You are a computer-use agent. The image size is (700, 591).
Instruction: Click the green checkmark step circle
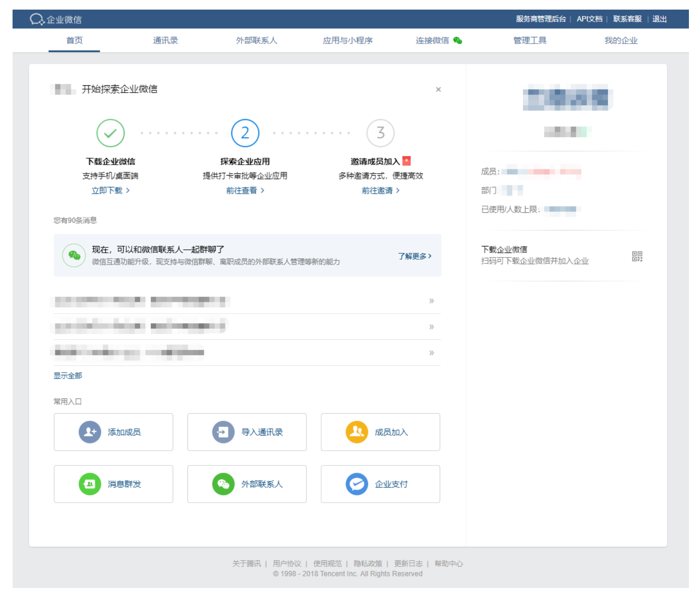(110, 133)
